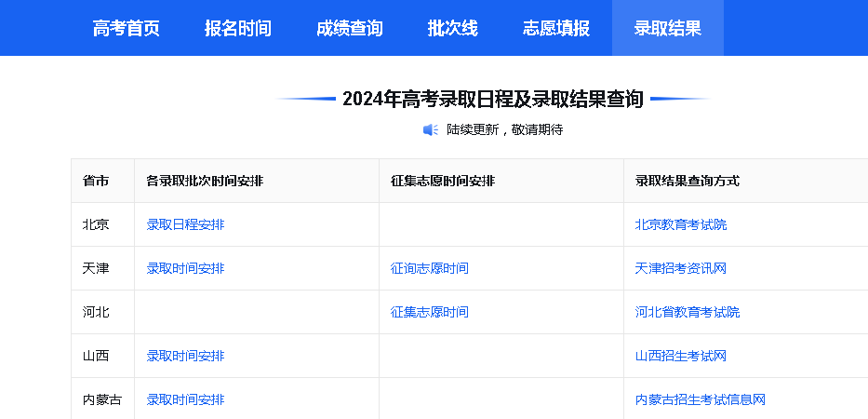Go to 志愿填报 tab
868x419 pixels.
point(556,28)
